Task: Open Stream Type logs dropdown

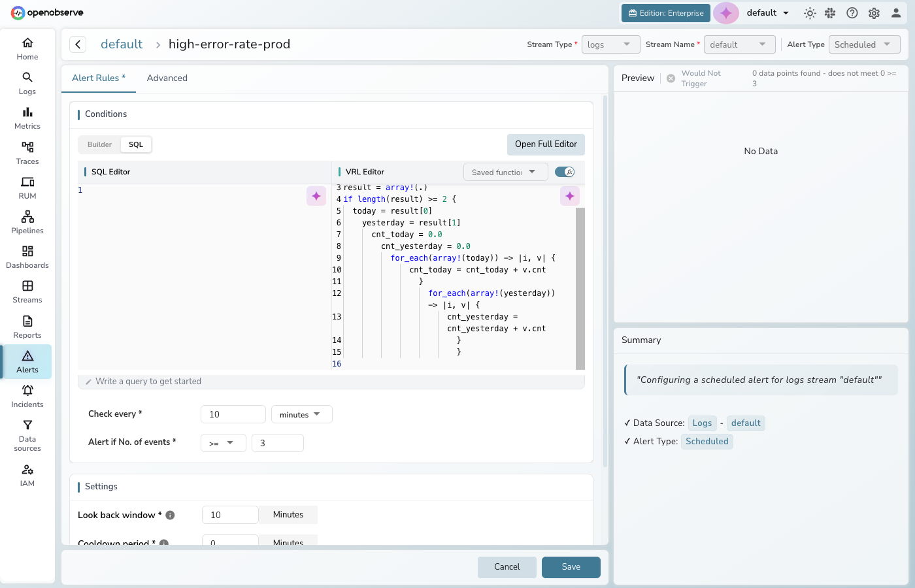Action: [610, 44]
